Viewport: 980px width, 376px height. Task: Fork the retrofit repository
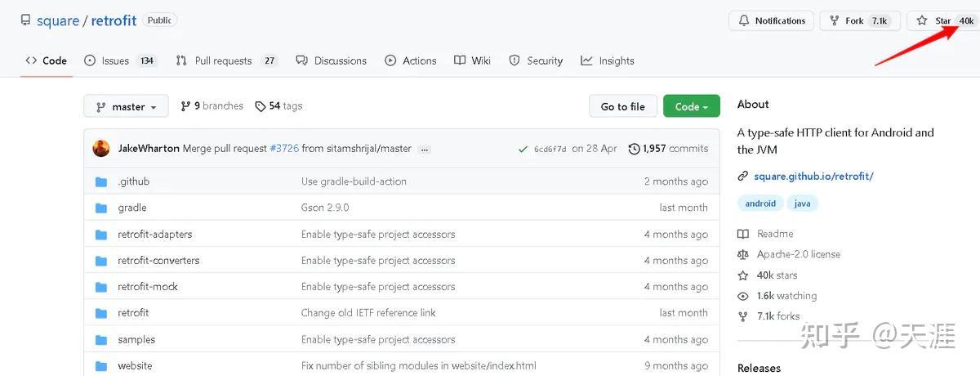click(853, 21)
